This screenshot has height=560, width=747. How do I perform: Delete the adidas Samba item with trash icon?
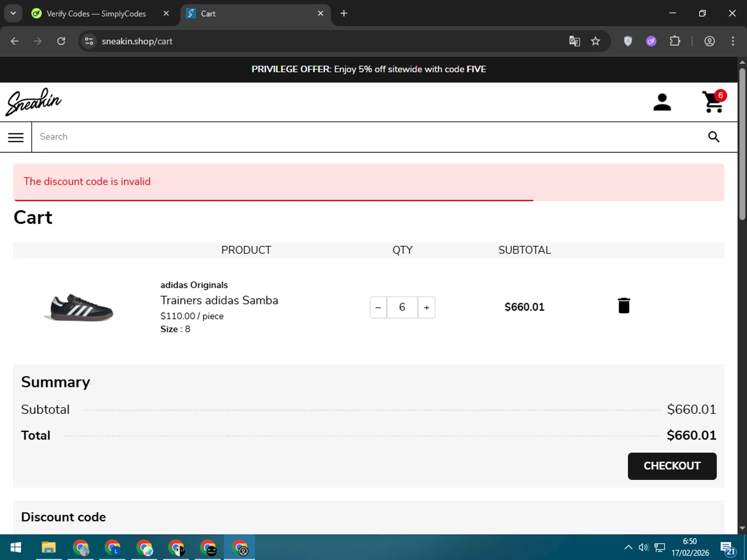pyautogui.click(x=624, y=306)
